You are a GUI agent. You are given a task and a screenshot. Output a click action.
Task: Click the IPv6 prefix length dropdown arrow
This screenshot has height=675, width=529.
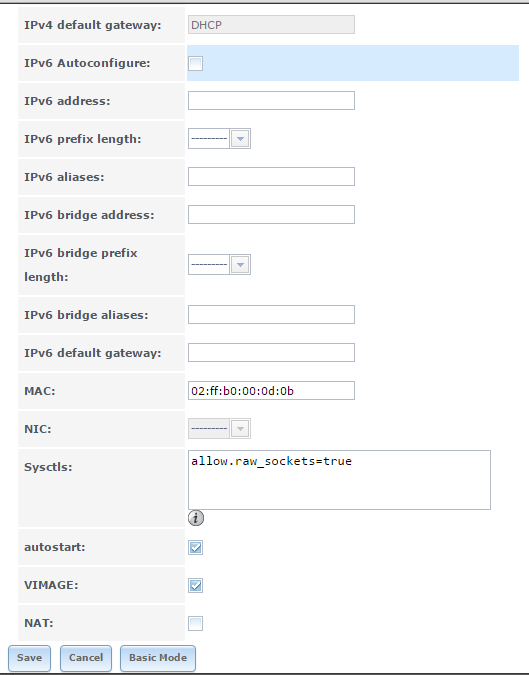[x=240, y=139]
